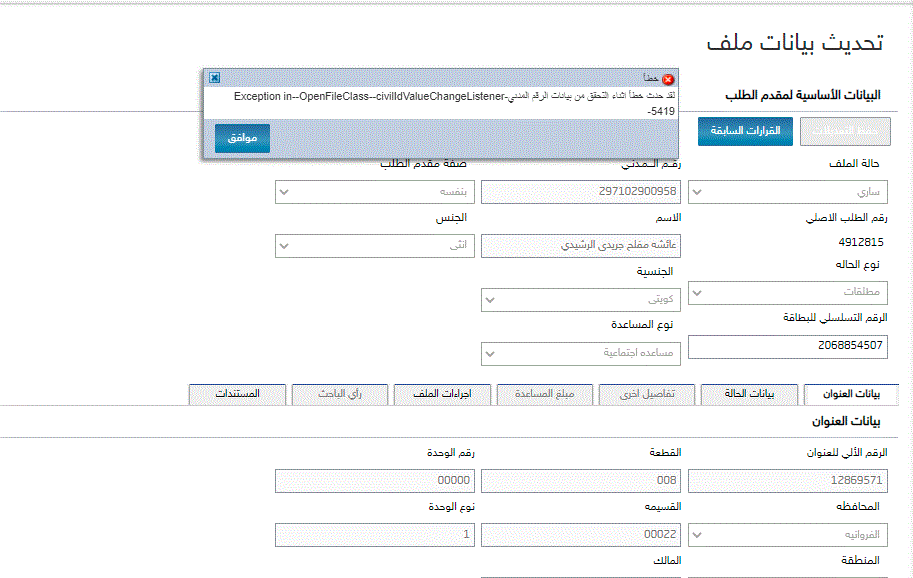Click the رقم المدني field 297102900958
Viewport: 913px width, 578px height.
click(581, 192)
